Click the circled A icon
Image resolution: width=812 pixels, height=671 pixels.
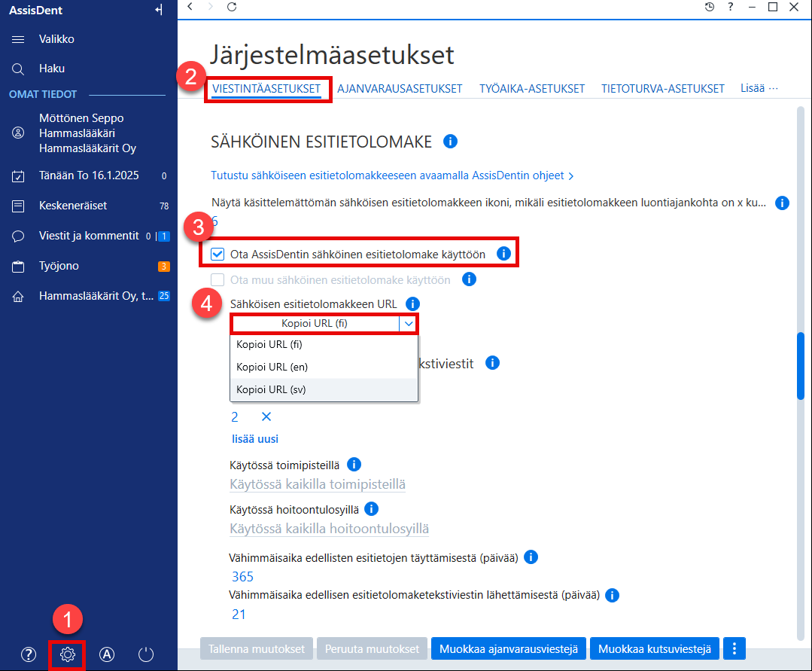click(107, 654)
